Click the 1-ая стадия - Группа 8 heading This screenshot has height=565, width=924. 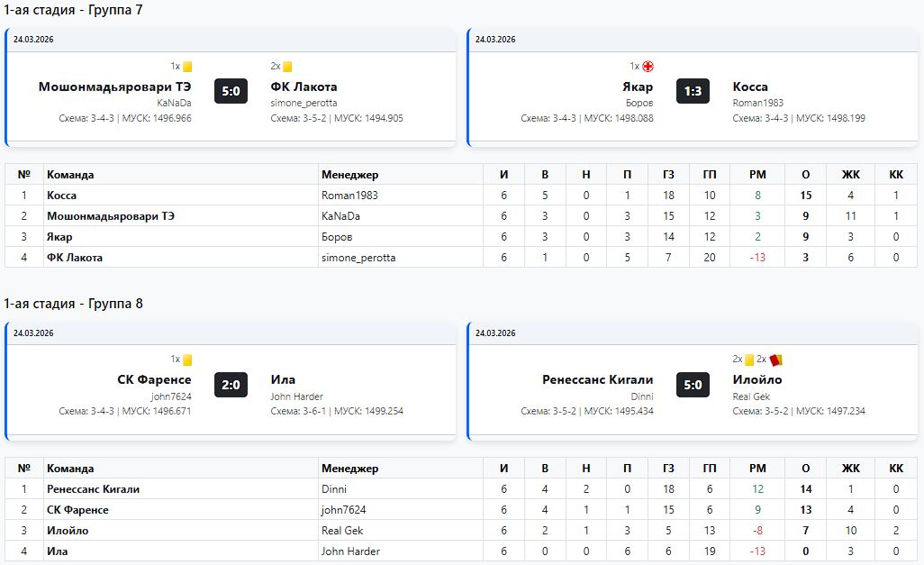click(73, 304)
